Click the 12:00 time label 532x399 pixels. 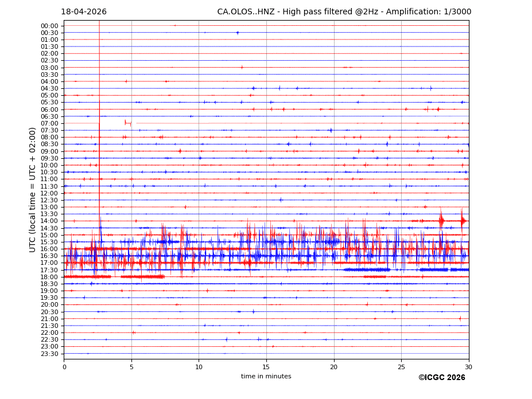(x=49, y=193)
